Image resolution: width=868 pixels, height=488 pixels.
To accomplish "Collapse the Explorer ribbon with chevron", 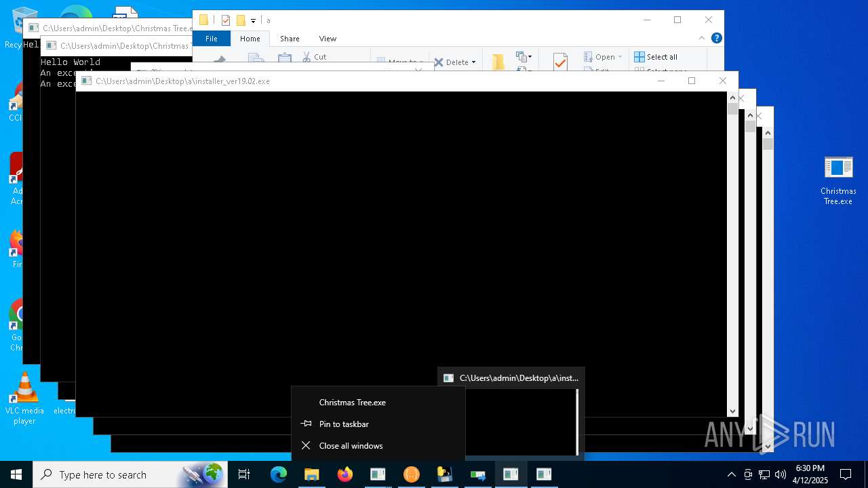I will 703,38.
